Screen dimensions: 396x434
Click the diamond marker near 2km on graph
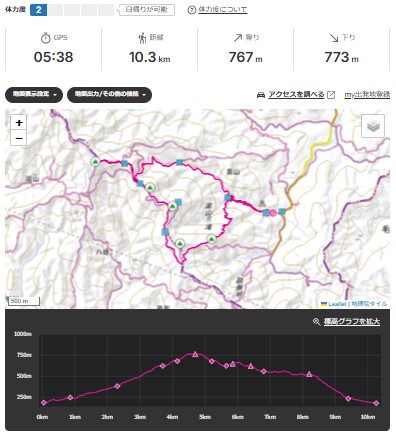tap(117, 386)
